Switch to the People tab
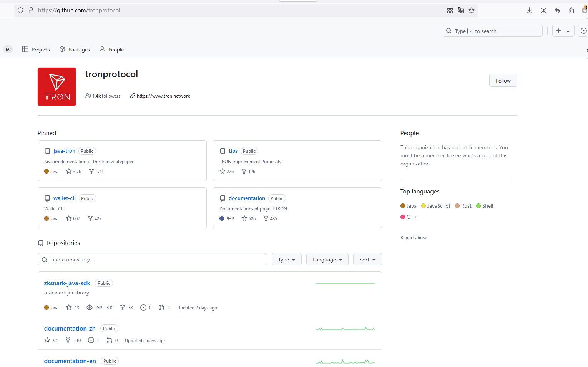The image size is (588, 367). (x=111, y=50)
